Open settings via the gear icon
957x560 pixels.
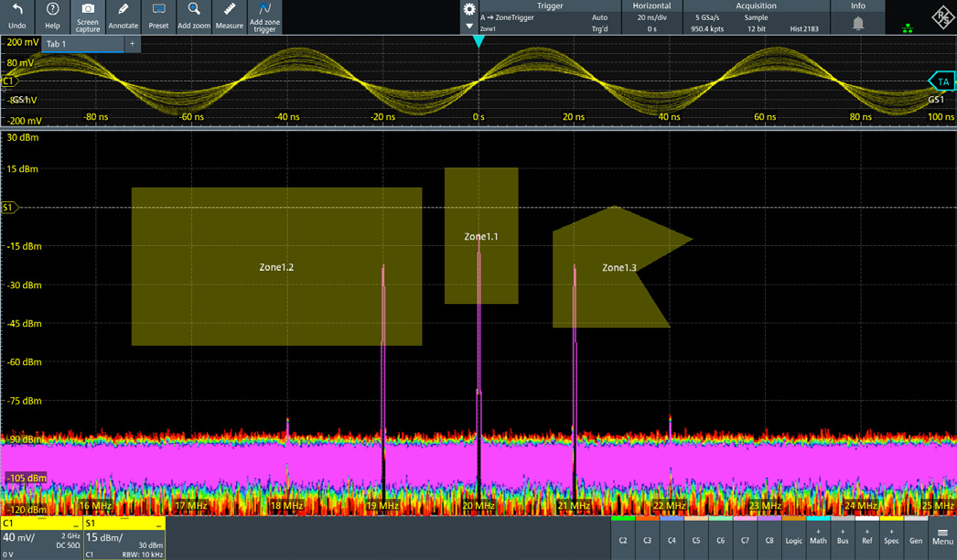[x=469, y=9]
